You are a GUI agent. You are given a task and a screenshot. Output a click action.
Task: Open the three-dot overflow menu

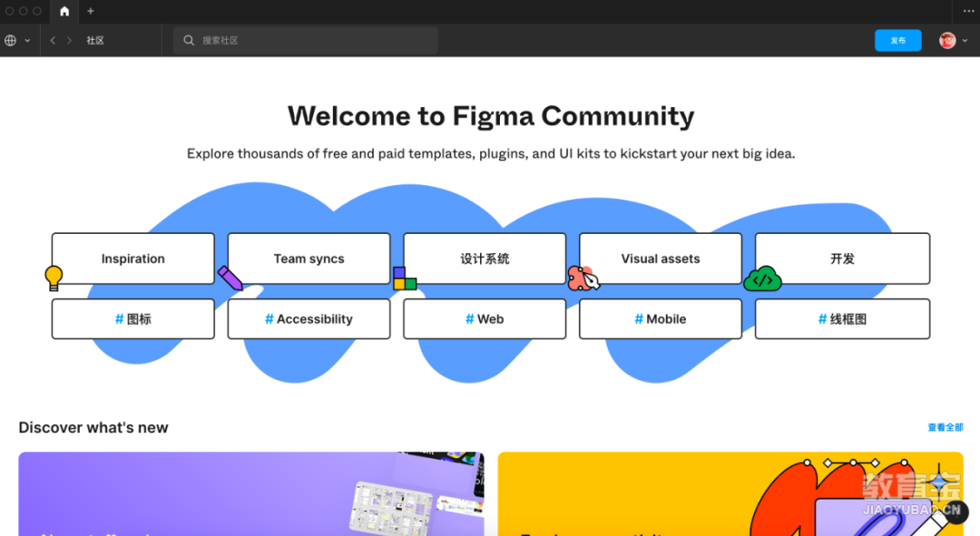pyautogui.click(x=968, y=11)
